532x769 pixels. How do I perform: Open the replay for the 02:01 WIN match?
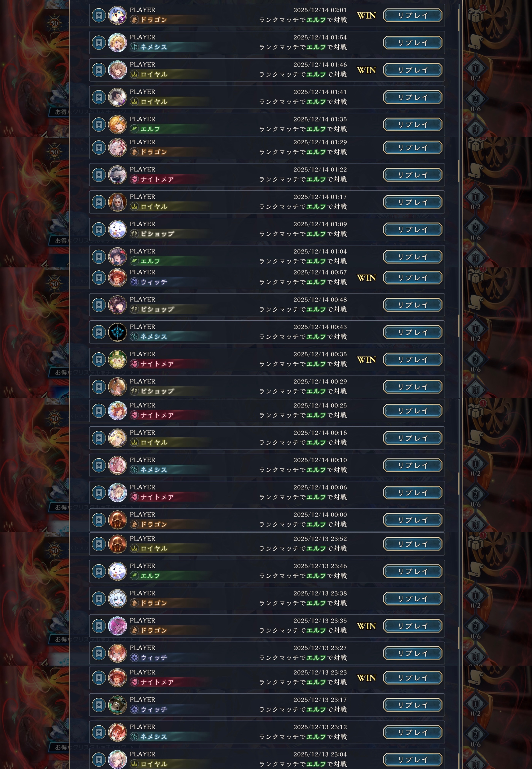(413, 15)
